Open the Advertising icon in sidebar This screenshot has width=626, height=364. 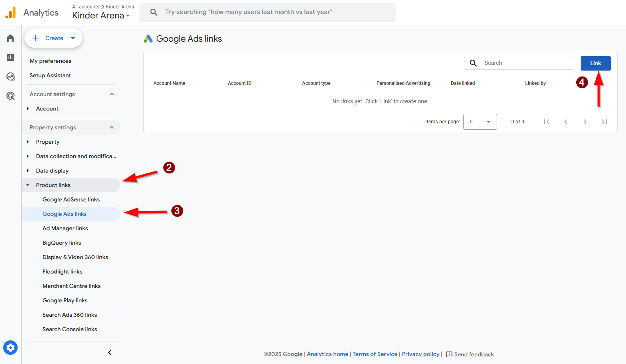[x=10, y=96]
